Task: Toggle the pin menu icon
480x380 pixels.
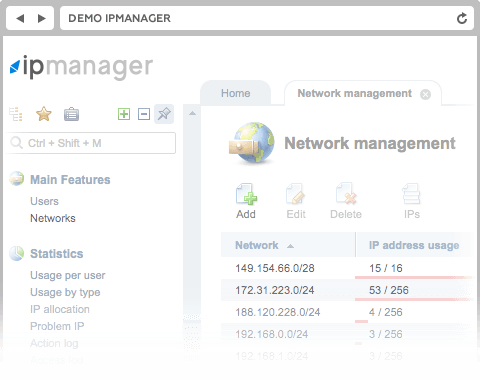Action: pyautogui.click(x=164, y=114)
